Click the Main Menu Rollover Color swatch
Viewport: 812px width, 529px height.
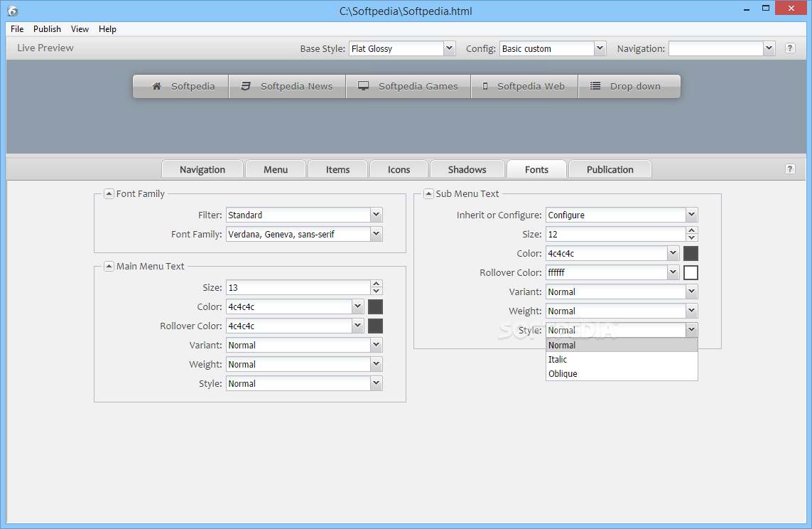point(375,326)
